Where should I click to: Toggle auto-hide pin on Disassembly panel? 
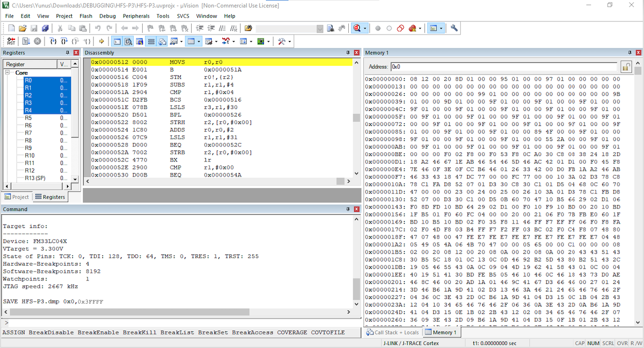pyautogui.click(x=348, y=52)
